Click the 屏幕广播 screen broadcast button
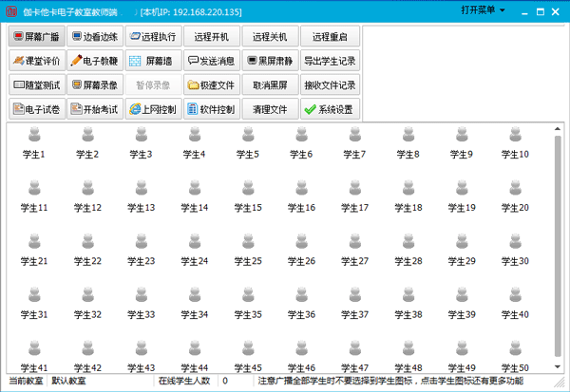Image resolution: width=570 pixels, height=392 pixels. [37, 36]
